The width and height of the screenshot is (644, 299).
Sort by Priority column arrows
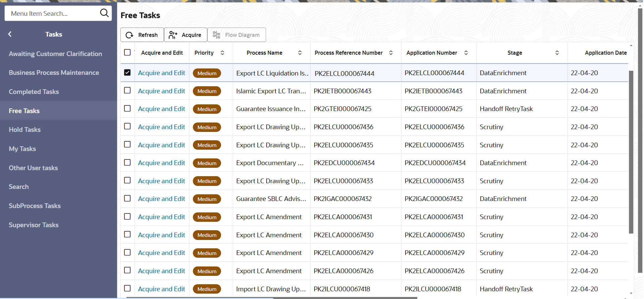coord(222,53)
